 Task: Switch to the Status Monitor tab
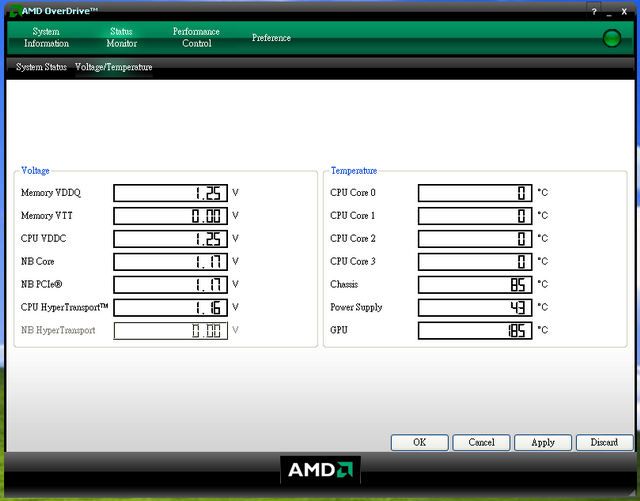[x=121, y=38]
